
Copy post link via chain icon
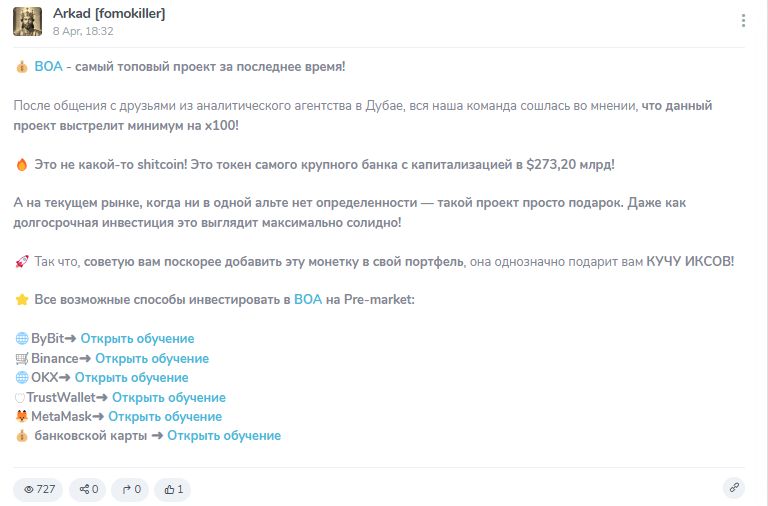[734, 488]
